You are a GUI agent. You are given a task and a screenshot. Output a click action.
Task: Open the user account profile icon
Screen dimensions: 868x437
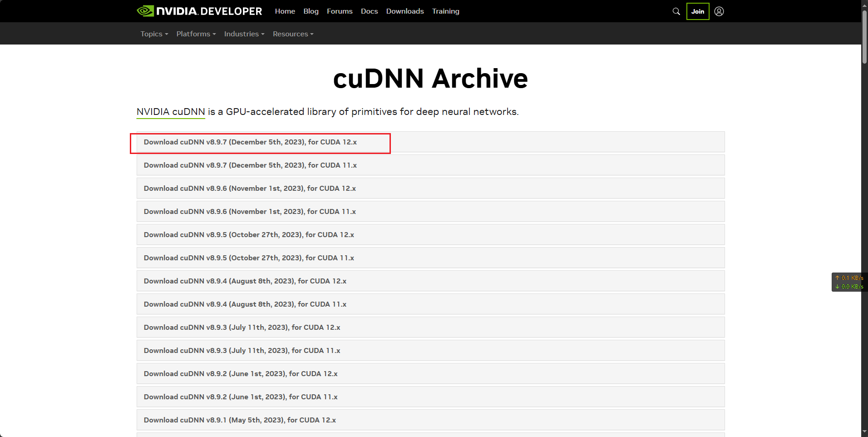tap(719, 11)
